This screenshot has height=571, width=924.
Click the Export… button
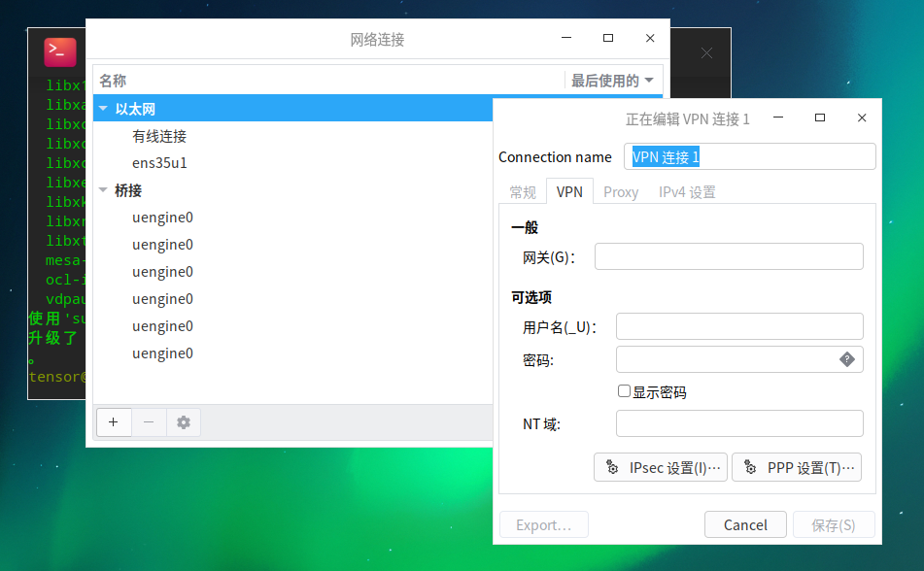543,524
